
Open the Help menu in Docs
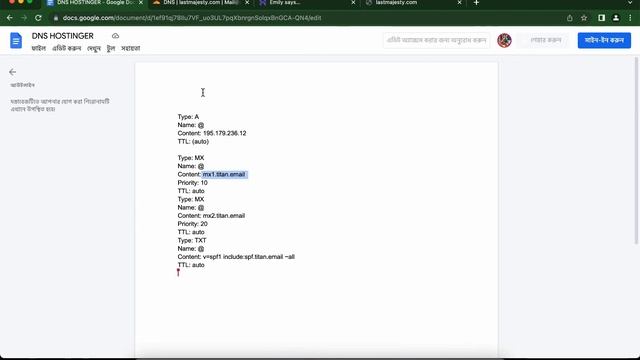click(131, 48)
